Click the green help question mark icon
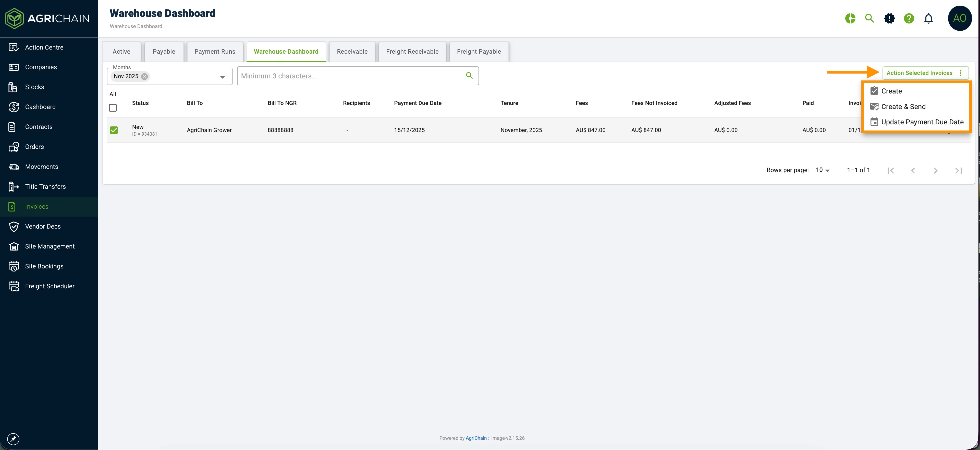This screenshot has height=450, width=980. [909, 18]
